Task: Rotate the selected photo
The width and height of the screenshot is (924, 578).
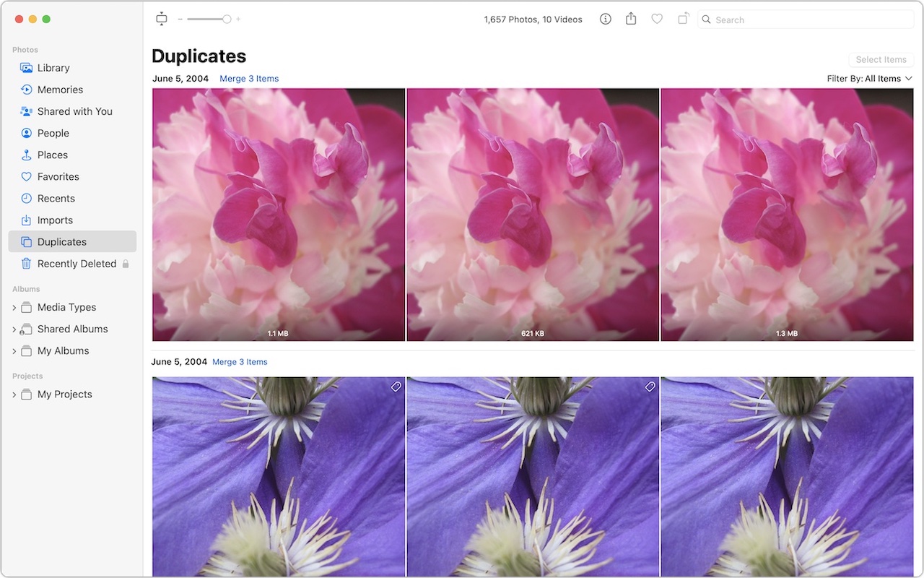Action: pos(683,19)
